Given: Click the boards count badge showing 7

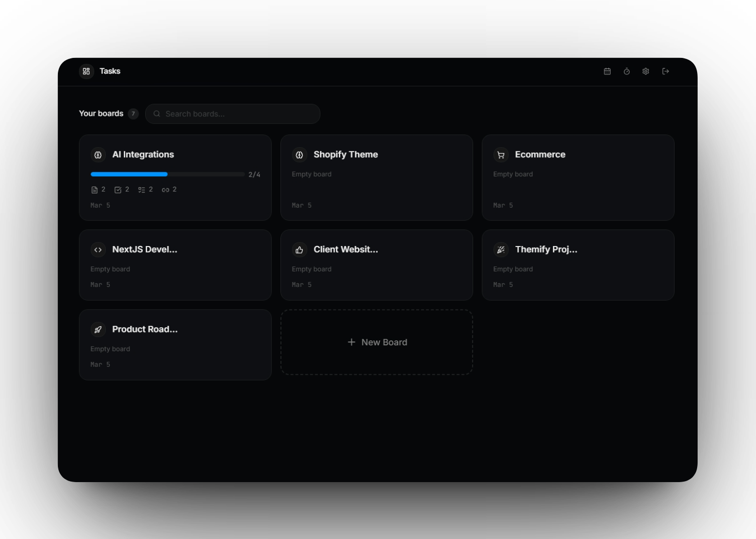Looking at the screenshot, I should 133,114.
